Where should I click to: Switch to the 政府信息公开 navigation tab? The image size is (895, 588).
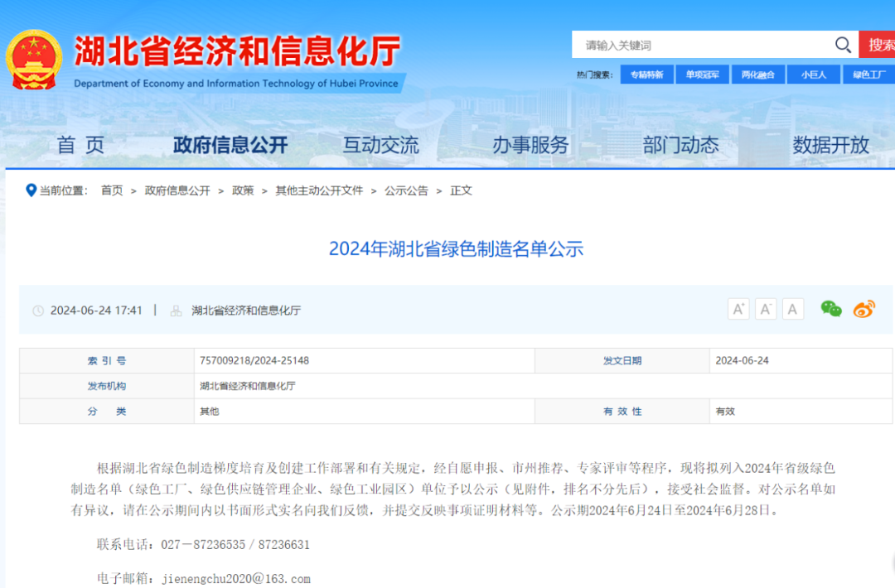pos(232,144)
